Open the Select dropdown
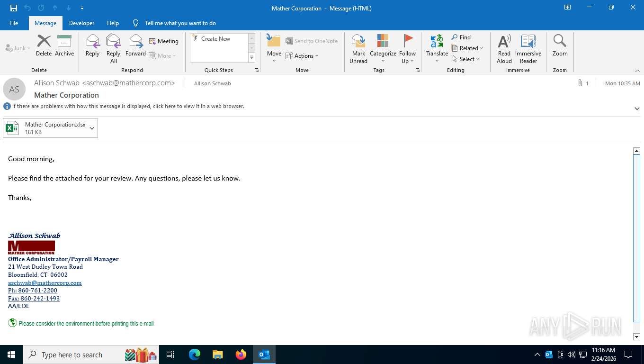Screen dimensions: 644x364 click(x=466, y=59)
